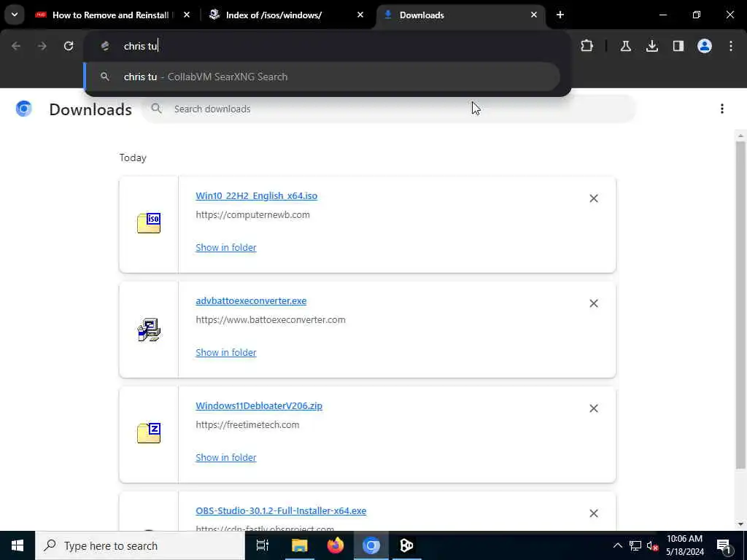Click the 'Today' date heading
Image resolution: width=747 pixels, height=560 pixels.
(x=133, y=157)
